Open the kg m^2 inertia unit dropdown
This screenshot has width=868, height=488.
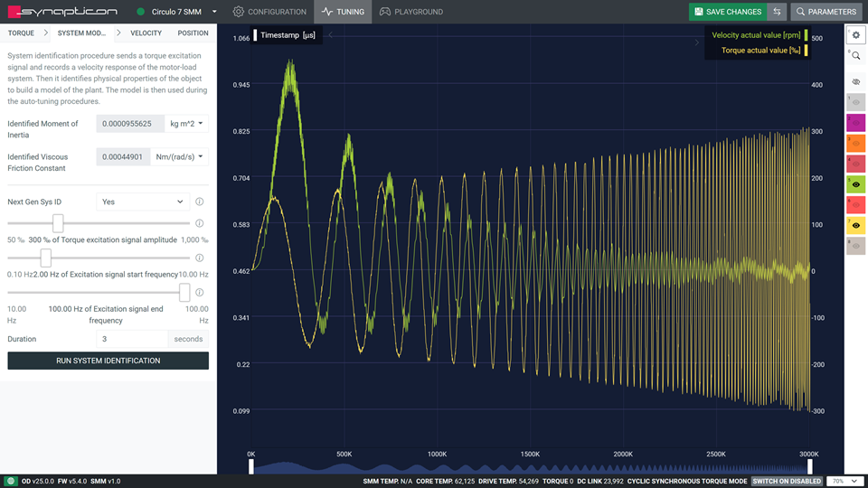coord(187,124)
